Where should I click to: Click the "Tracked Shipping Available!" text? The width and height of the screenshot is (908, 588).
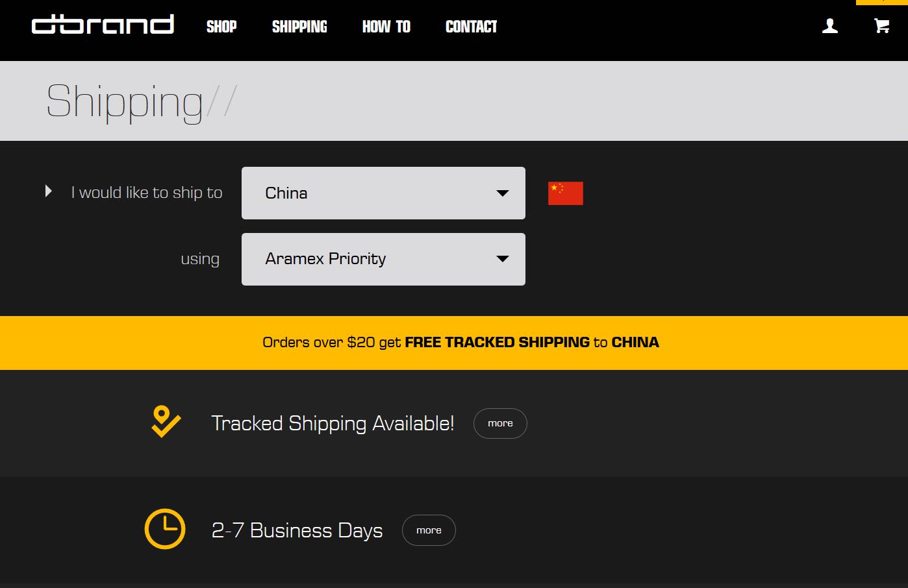333,423
